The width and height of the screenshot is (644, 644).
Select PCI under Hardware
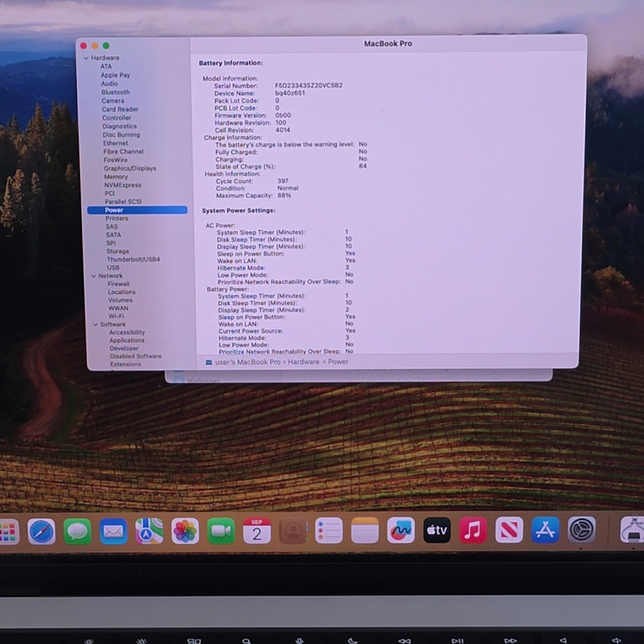pyautogui.click(x=109, y=193)
